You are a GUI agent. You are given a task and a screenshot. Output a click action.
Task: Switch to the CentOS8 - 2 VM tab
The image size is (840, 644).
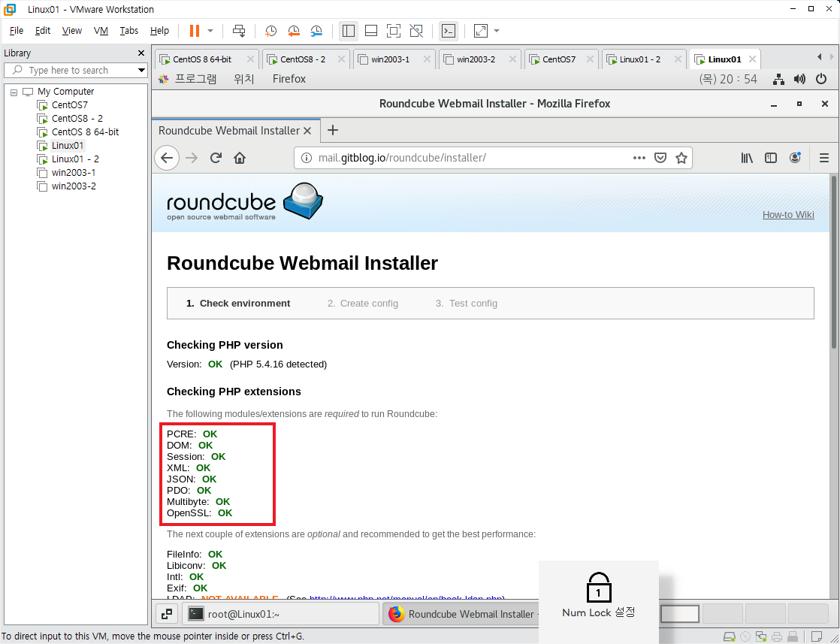pos(303,59)
